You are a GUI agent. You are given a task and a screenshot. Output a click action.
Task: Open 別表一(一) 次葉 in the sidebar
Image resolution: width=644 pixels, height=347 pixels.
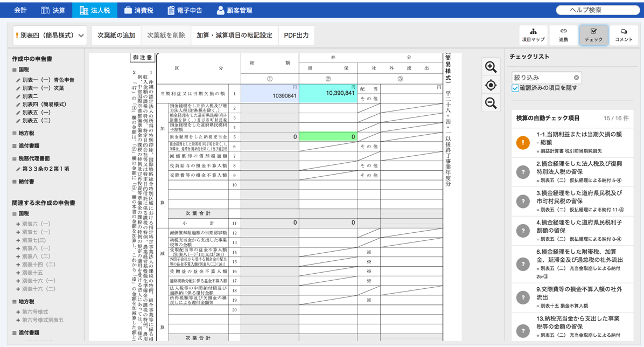(43, 88)
